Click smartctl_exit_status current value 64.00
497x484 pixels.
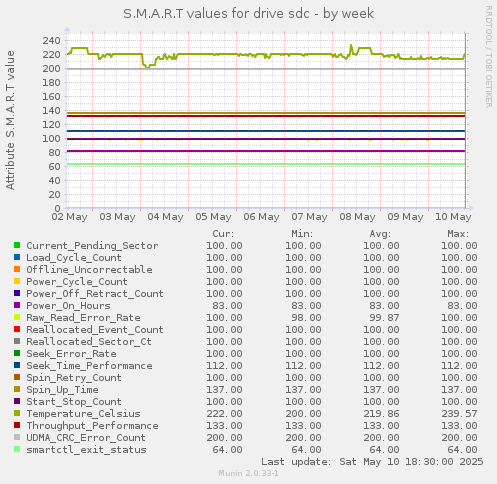(x=227, y=450)
